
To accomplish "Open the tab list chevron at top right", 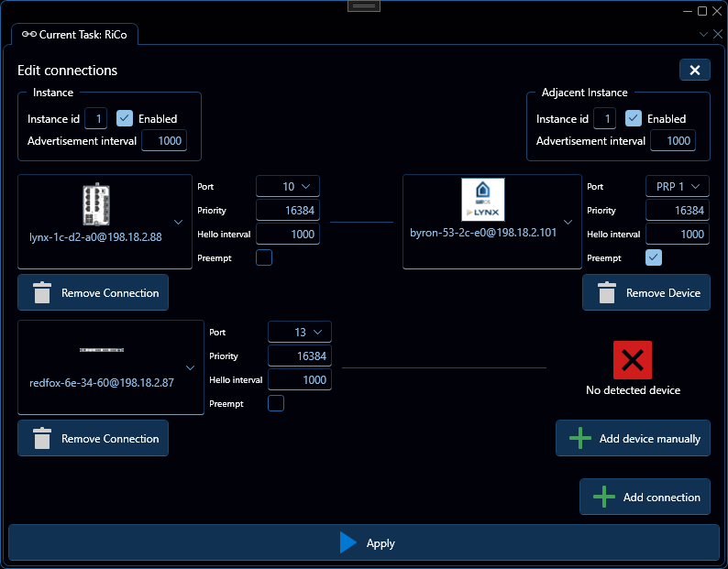I will [703, 34].
